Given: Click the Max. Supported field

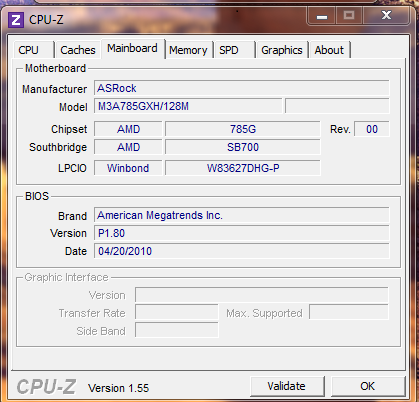Looking at the screenshot, I should 349,313.
